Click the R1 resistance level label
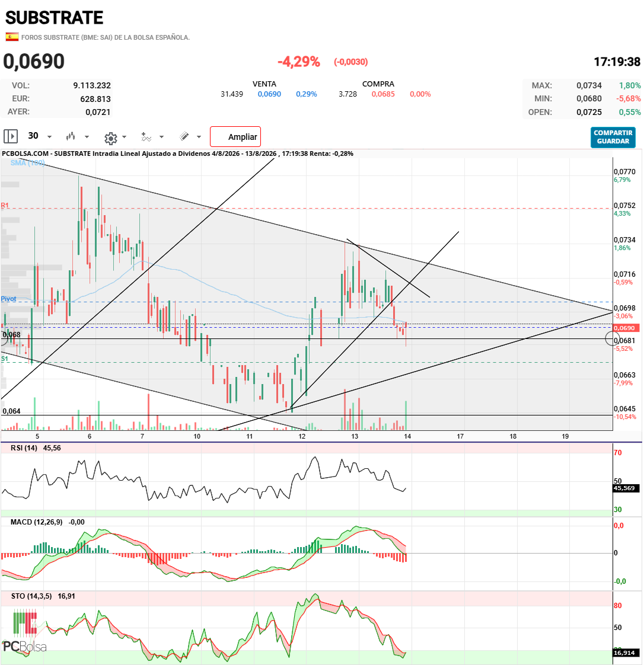644x665 pixels. pyautogui.click(x=5, y=205)
